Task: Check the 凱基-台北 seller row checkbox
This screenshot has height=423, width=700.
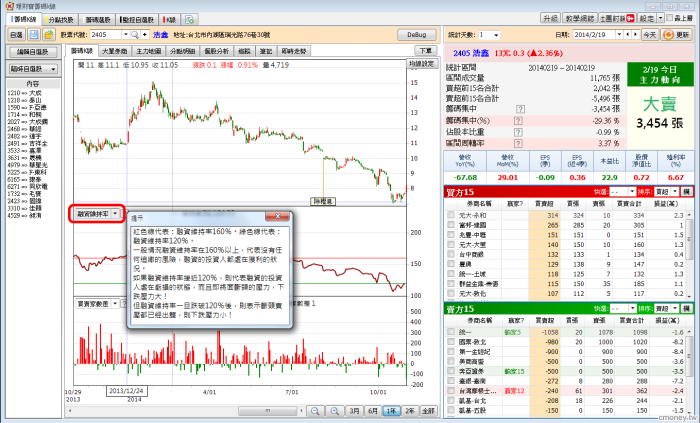Action: pos(451,401)
